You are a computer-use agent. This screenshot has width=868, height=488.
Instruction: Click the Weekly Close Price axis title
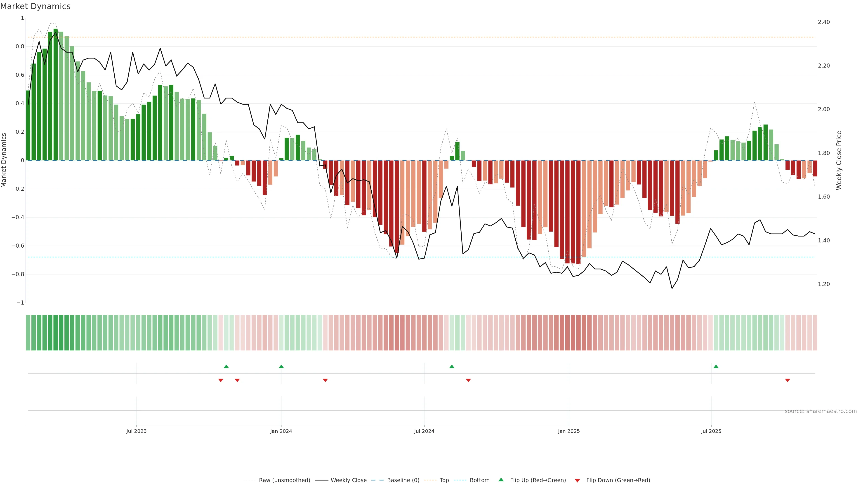click(x=839, y=160)
